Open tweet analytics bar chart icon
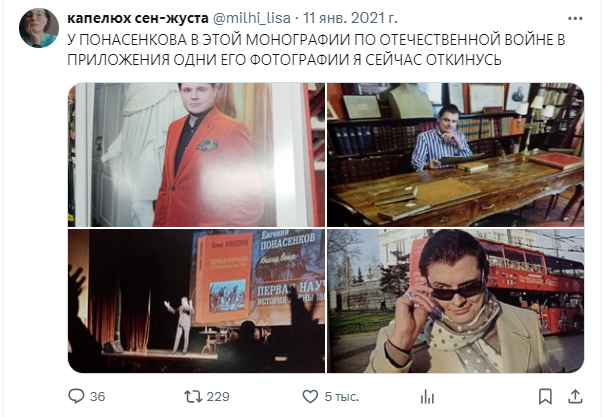Image resolution: width=603 pixels, height=417 pixels. [x=427, y=397]
